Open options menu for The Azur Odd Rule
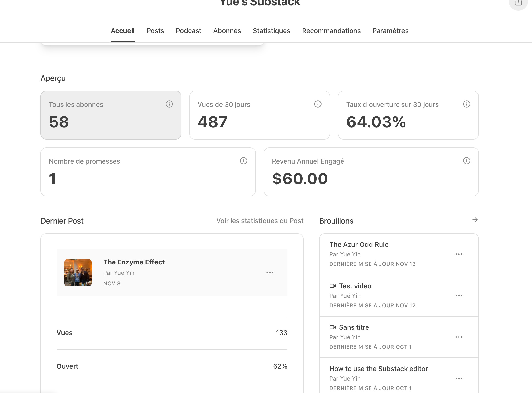 click(x=459, y=254)
